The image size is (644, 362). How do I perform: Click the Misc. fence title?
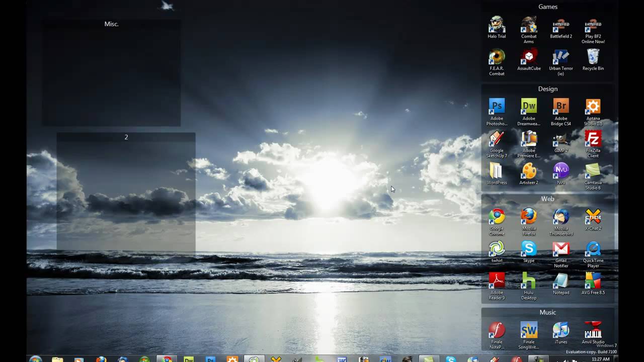coord(111,24)
